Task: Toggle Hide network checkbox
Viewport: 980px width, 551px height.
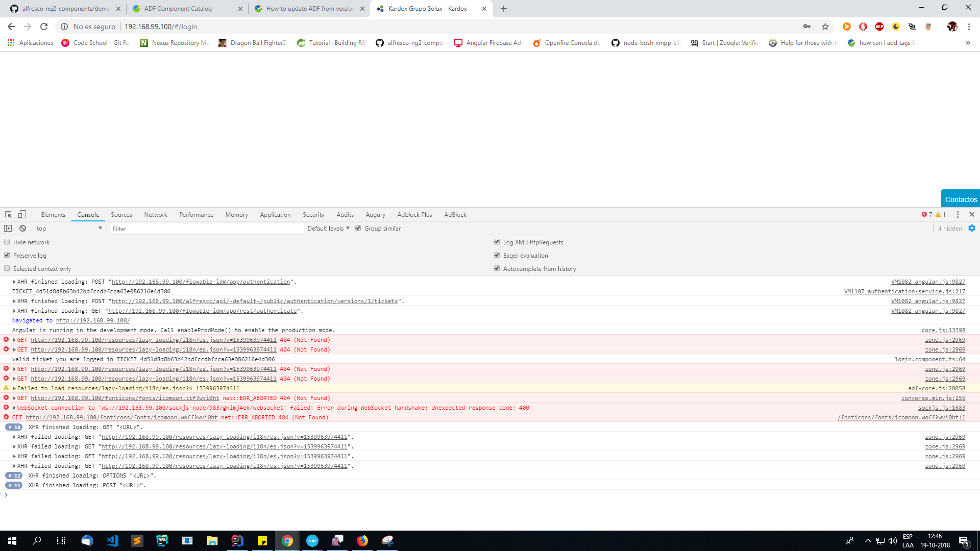Action: pyautogui.click(x=7, y=242)
